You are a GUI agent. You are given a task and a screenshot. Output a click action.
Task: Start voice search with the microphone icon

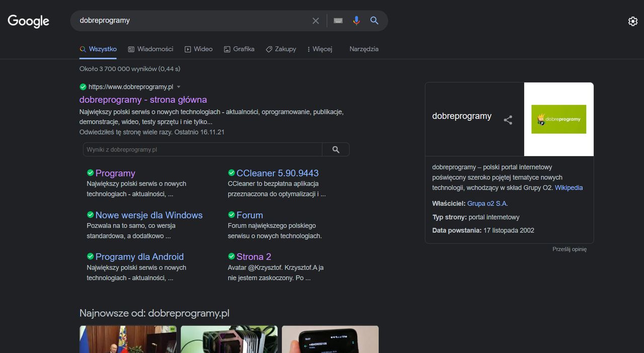(356, 21)
